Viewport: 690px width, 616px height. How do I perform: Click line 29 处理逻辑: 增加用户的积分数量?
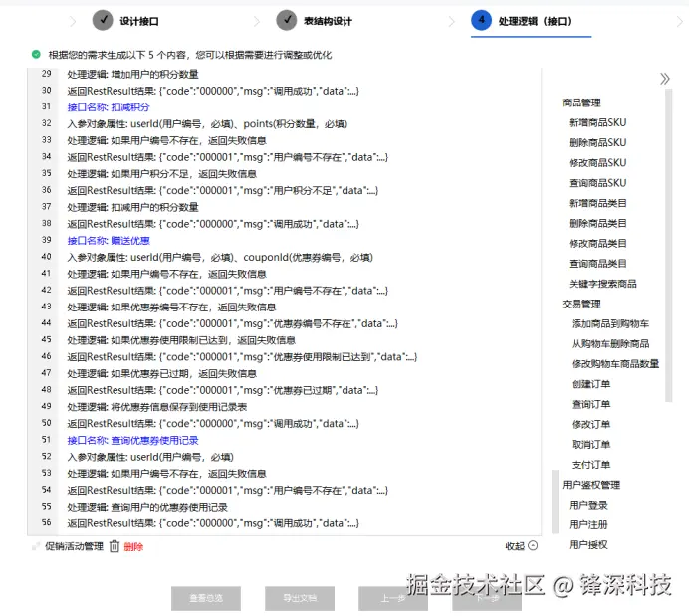132,74
